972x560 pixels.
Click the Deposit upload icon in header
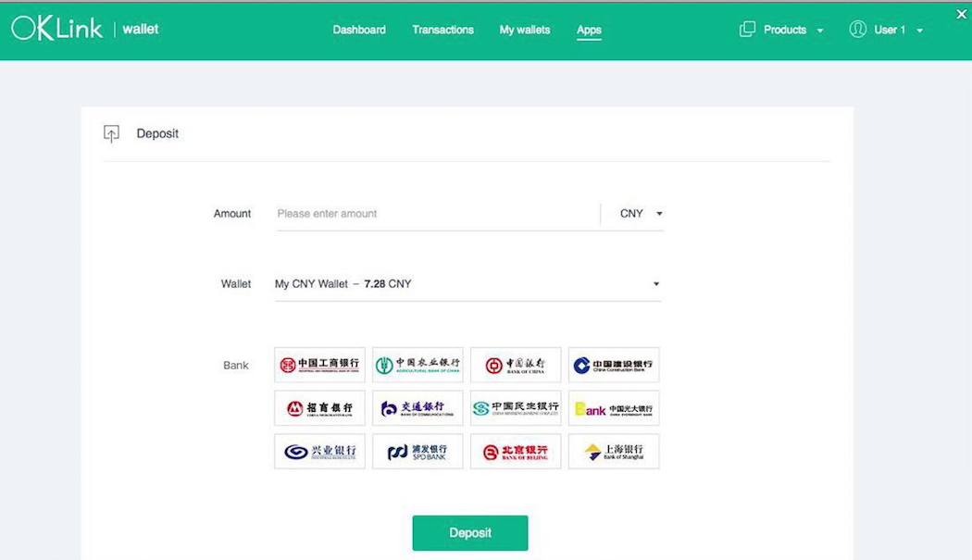pyautogui.click(x=111, y=134)
